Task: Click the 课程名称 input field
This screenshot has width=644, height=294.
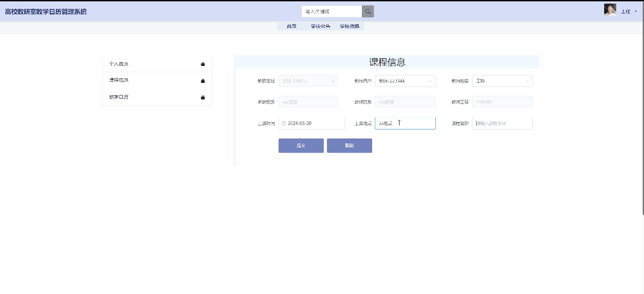Action: (502, 123)
